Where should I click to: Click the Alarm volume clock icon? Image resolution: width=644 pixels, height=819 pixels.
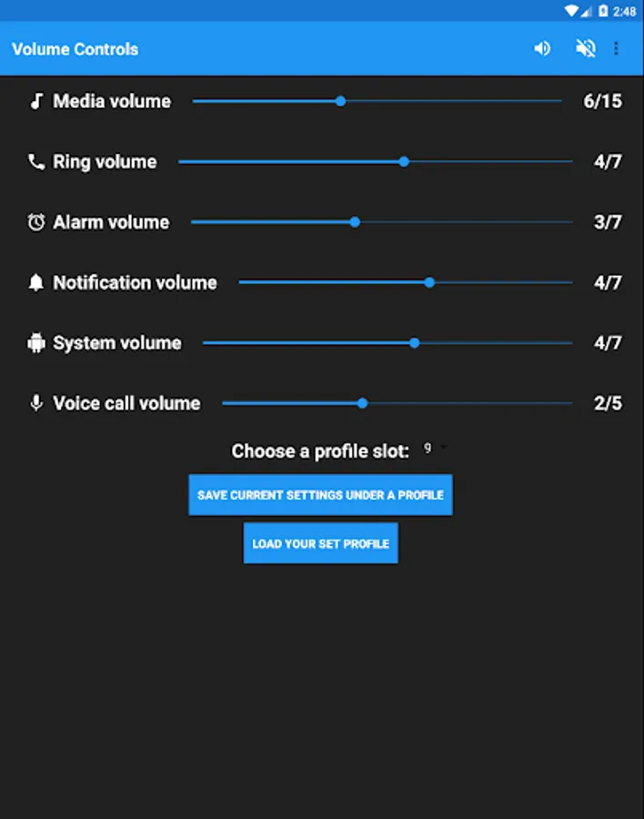pyautogui.click(x=36, y=222)
